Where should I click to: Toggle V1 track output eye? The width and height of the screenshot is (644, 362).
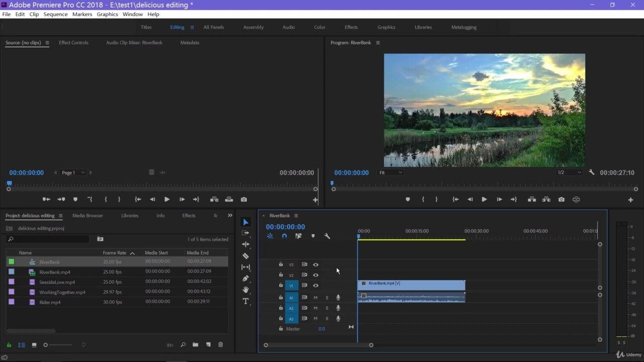316,286
